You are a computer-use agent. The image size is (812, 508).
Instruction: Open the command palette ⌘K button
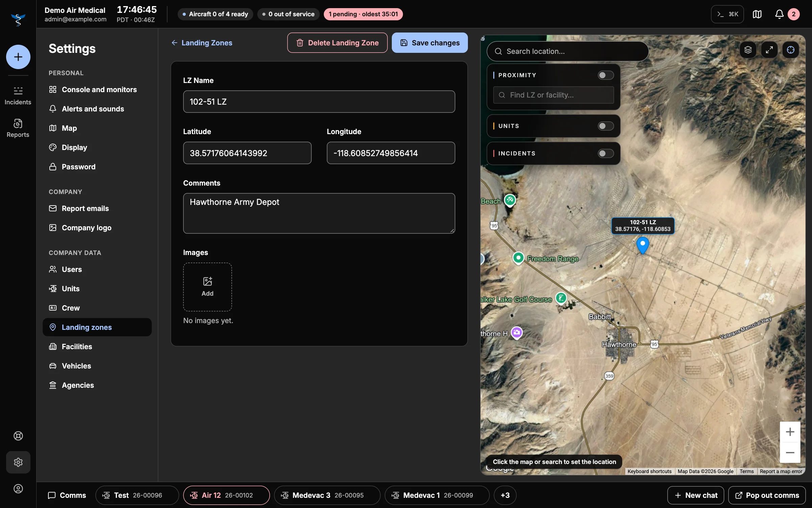(x=727, y=14)
